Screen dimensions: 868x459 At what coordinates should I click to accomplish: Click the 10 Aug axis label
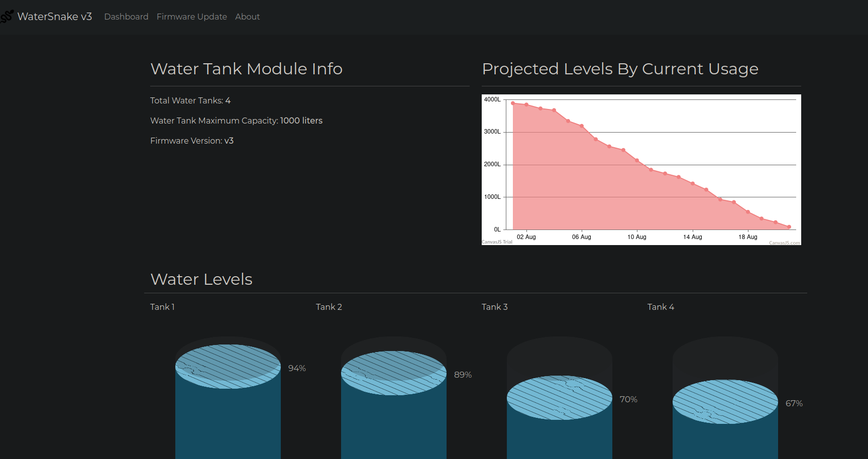637,237
